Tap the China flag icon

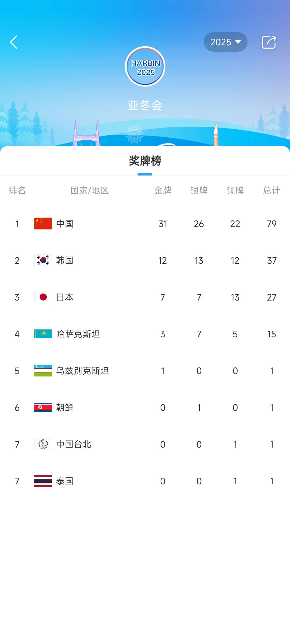[43, 224]
